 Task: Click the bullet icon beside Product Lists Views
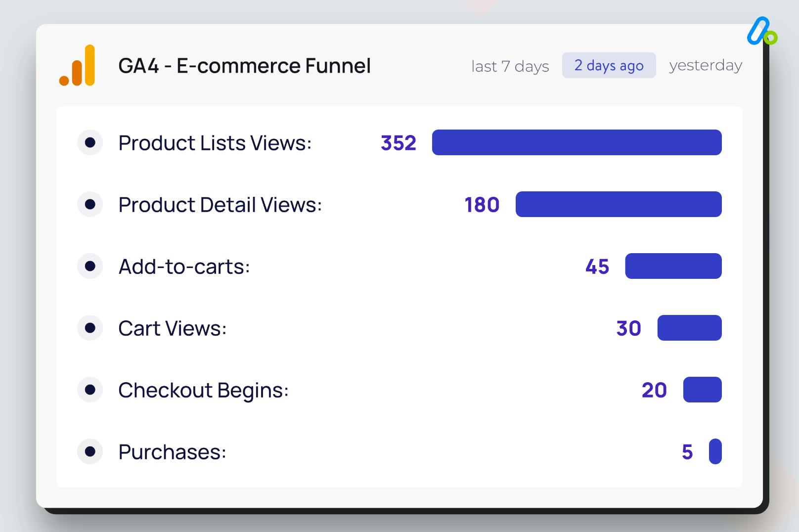coord(90,142)
